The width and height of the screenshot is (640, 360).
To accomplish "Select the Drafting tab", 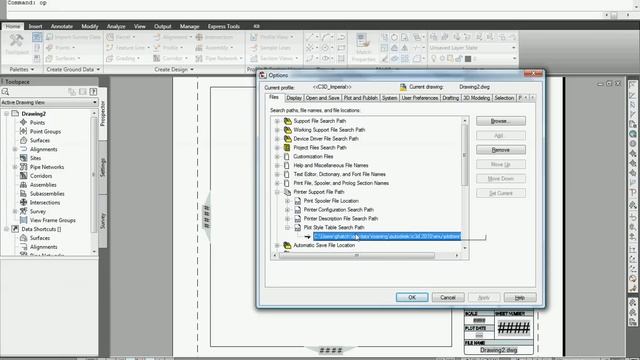I will coord(451,98).
